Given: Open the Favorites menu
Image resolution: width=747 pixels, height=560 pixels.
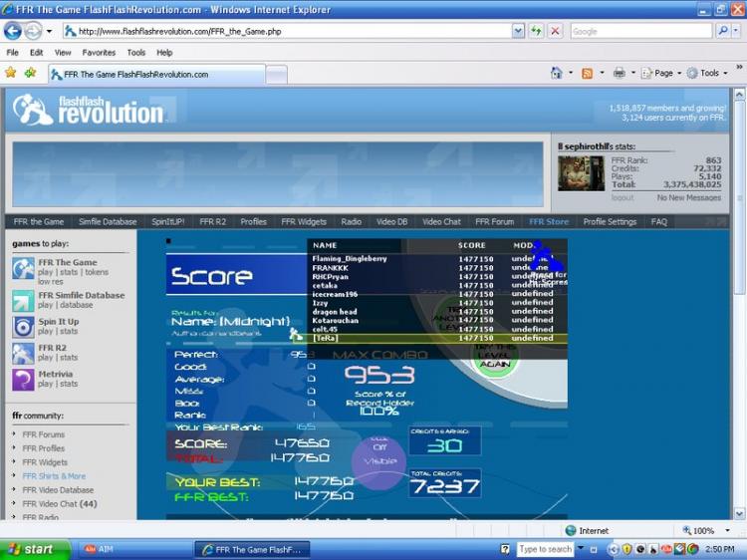Looking at the screenshot, I should pos(99,52).
